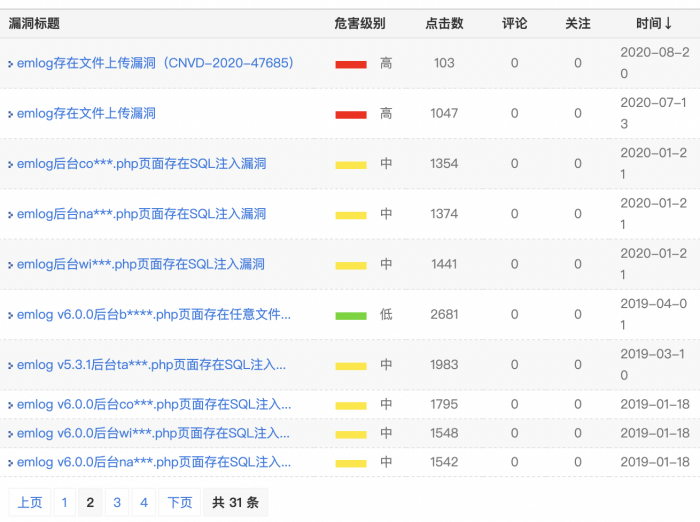Click the 评论 column header

[x=514, y=23]
